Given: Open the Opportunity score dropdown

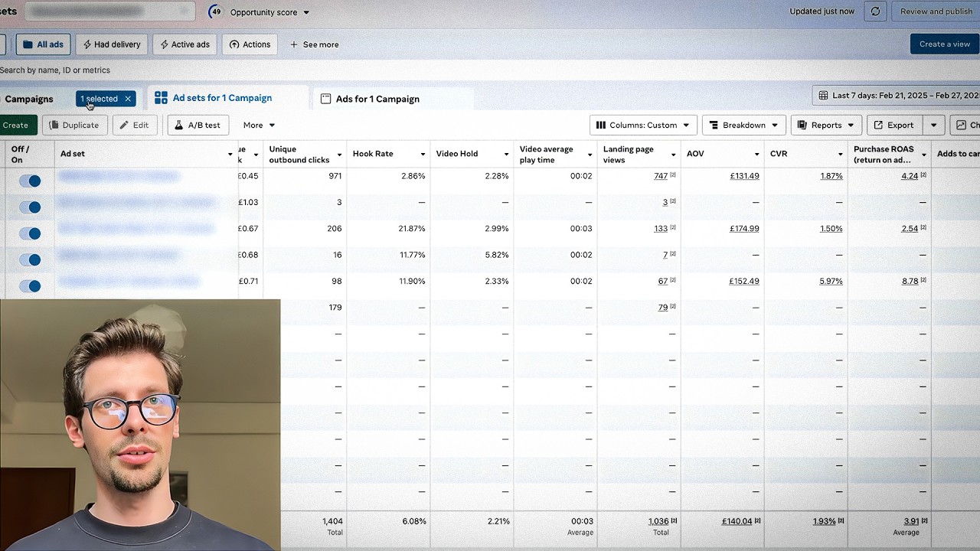Looking at the screenshot, I should pyautogui.click(x=269, y=12).
